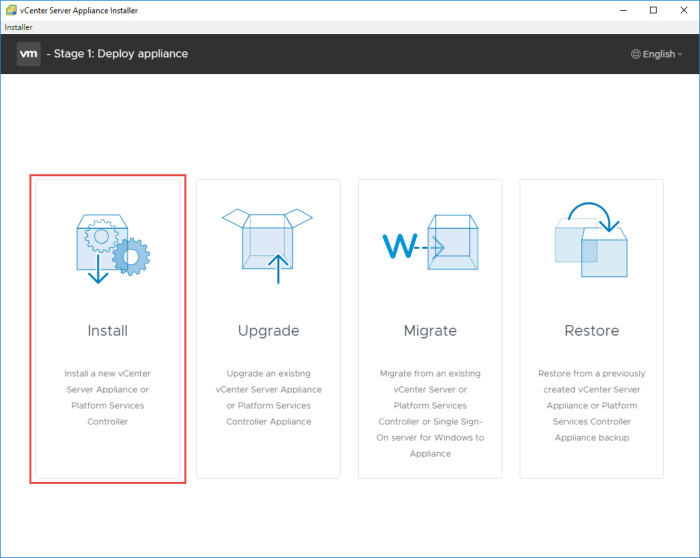Click the globe language icon
The image size is (700, 558).
pyautogui.click(x=636, y=54)
